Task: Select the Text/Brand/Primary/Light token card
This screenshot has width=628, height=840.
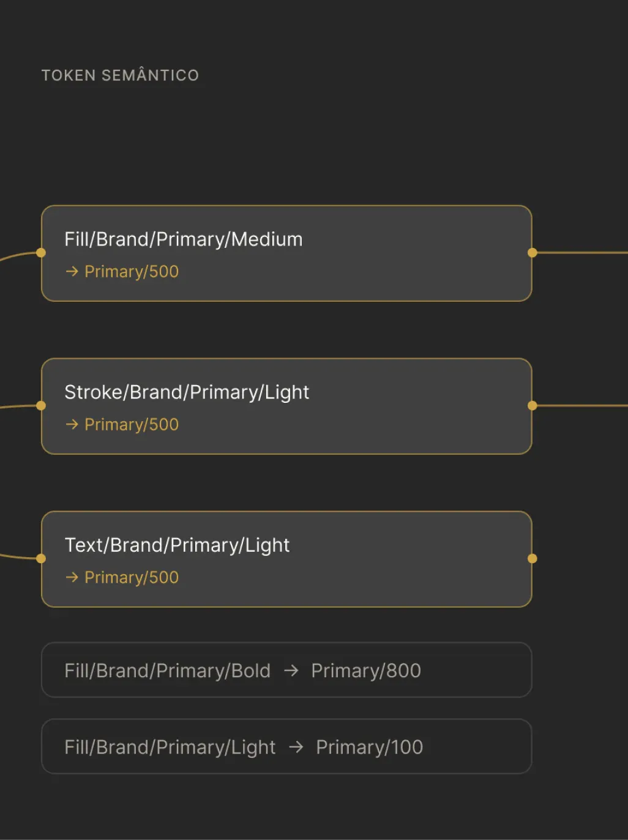Action: [x=286, y=559]
